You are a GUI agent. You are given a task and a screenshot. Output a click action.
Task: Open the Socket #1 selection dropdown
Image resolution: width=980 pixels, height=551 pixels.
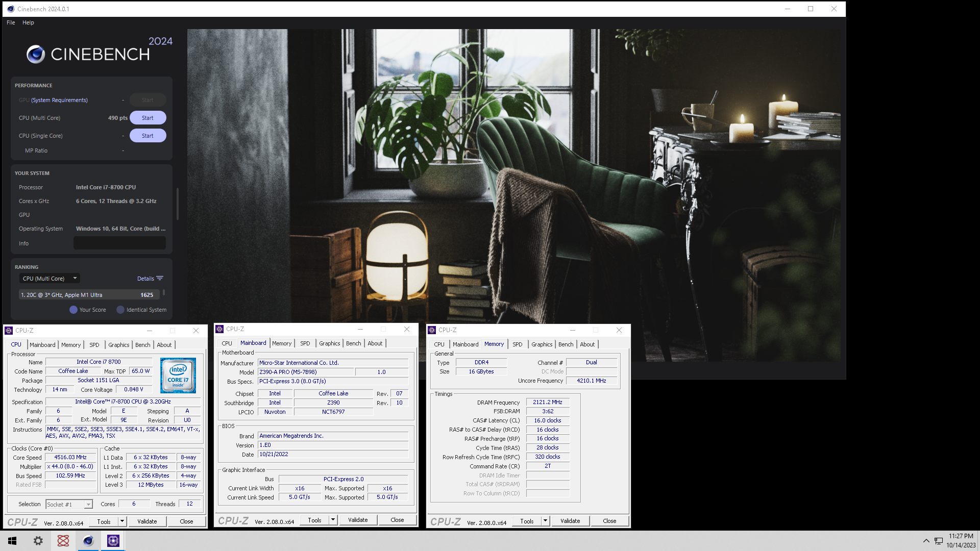tap(69, 504)
